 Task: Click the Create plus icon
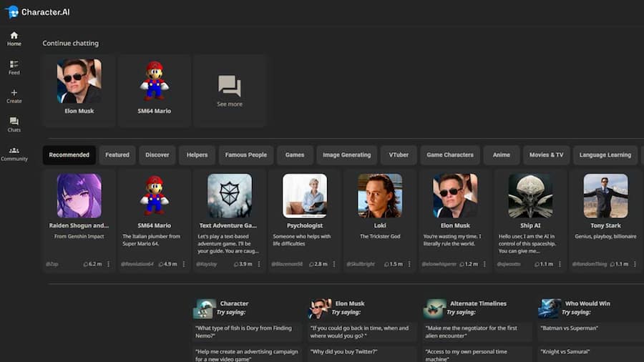[14, 93]
